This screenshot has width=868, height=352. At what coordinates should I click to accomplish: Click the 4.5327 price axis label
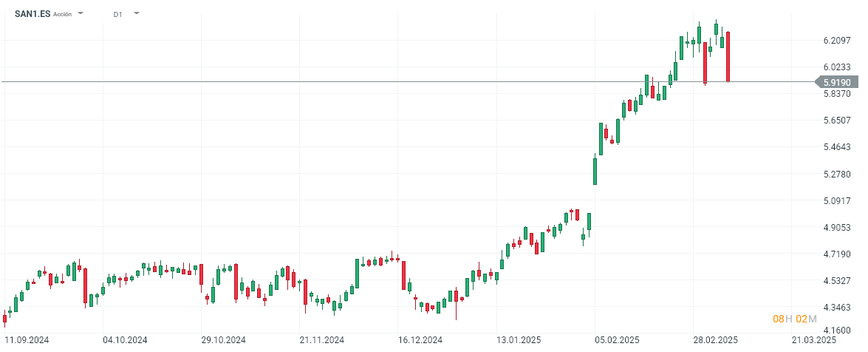click(836, 280)
